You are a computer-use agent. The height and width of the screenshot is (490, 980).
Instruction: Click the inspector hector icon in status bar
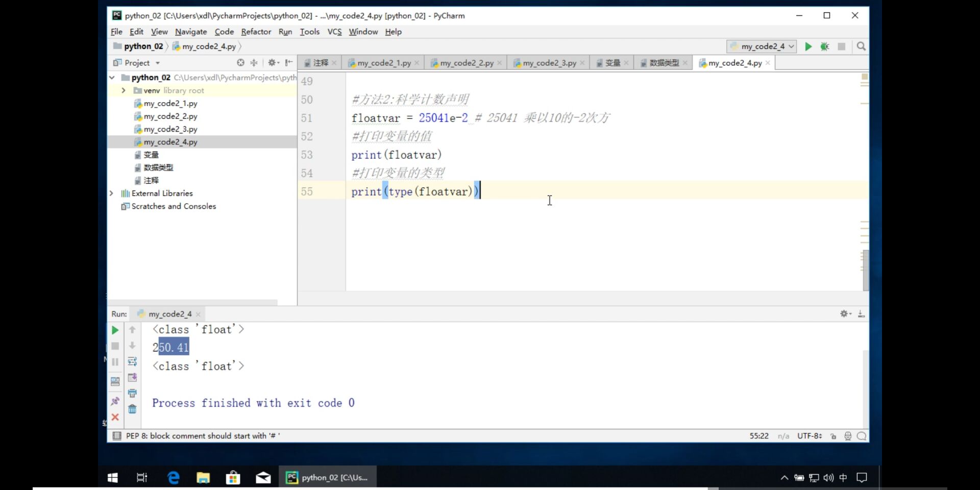(x=848, y=436)
